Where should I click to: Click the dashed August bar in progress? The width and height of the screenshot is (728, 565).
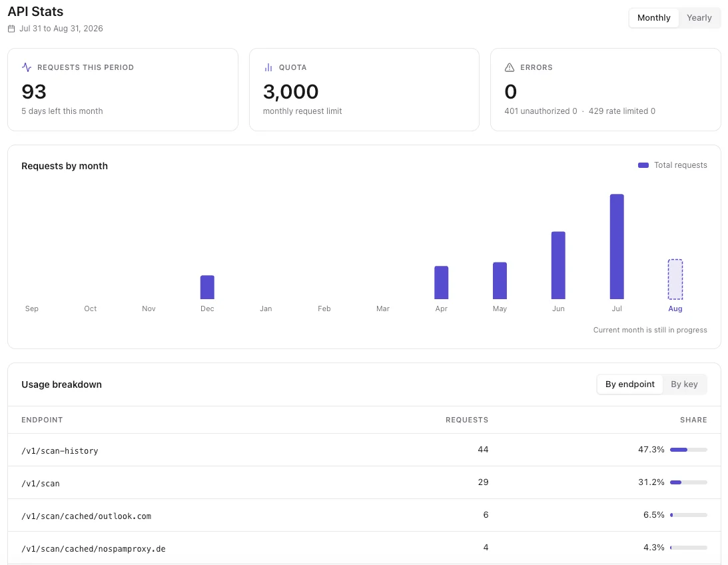675,279
